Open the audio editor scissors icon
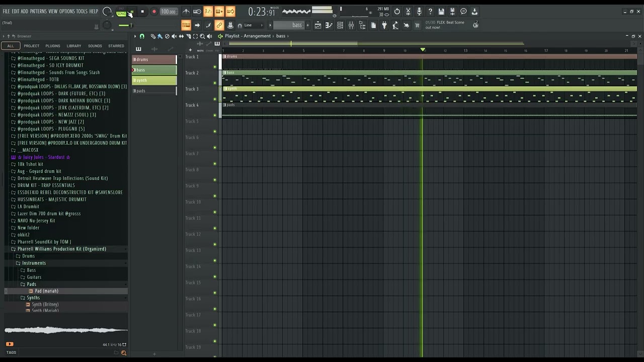This screenshot has height=362, width=644. point(408,12)
